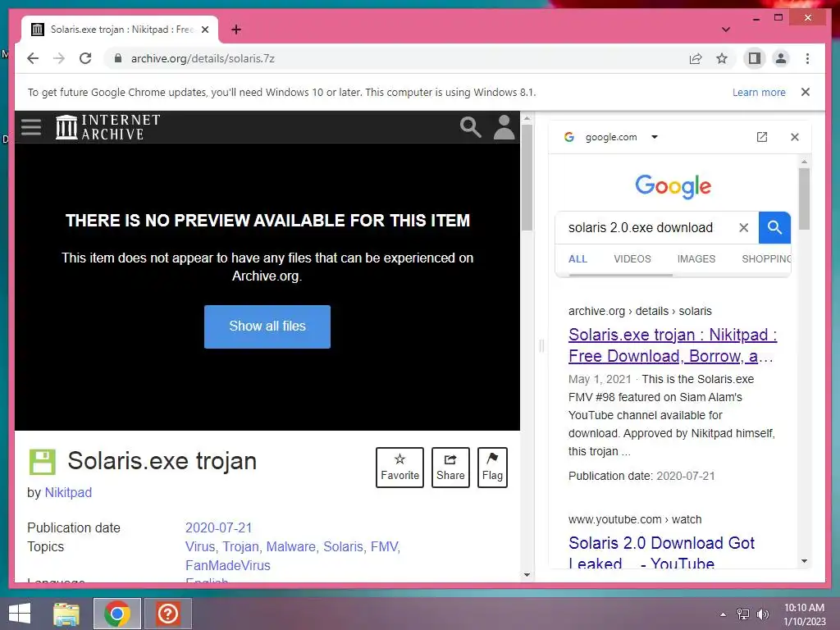This screenshot has height=630, width=840.
Task: Close the Google side panel
Action: click(794, 137)
